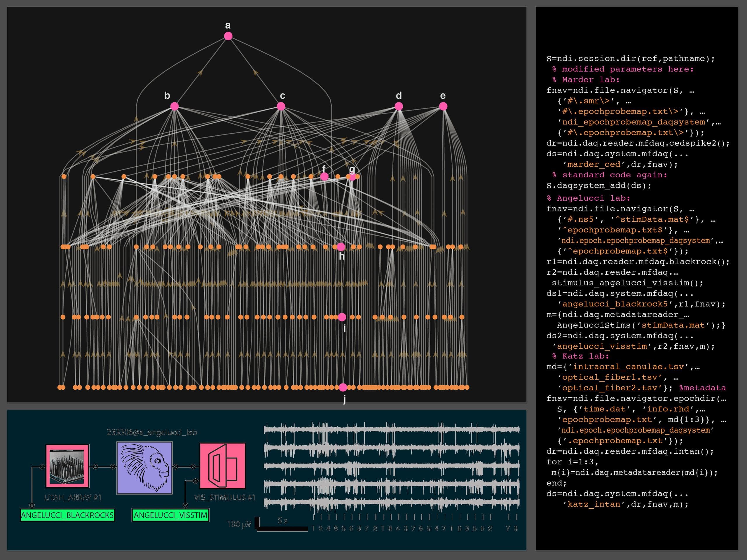
Task: Click the purple monkey subject icon
Action: point(144,468)
